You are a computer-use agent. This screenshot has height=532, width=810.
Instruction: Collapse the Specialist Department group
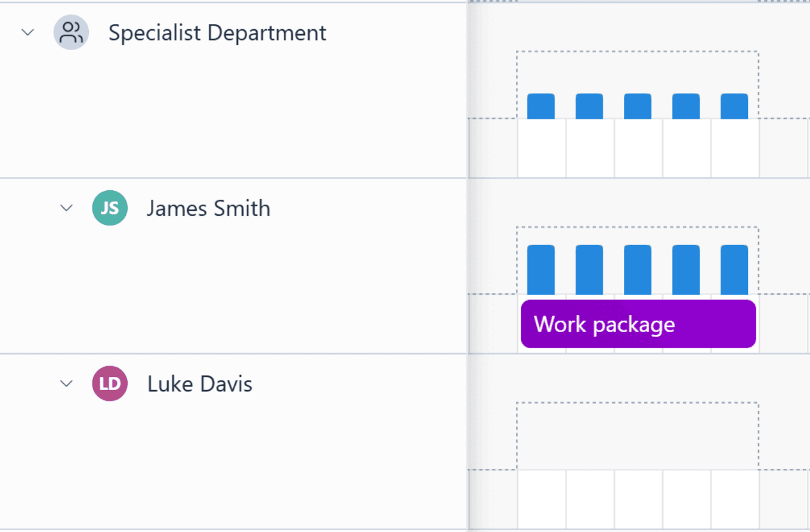[x=28, y=32]
